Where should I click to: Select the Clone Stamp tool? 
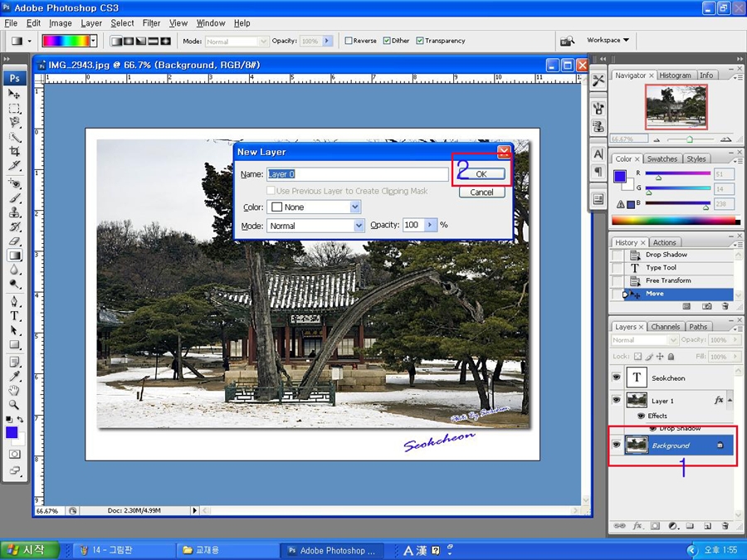pos(14,212)
